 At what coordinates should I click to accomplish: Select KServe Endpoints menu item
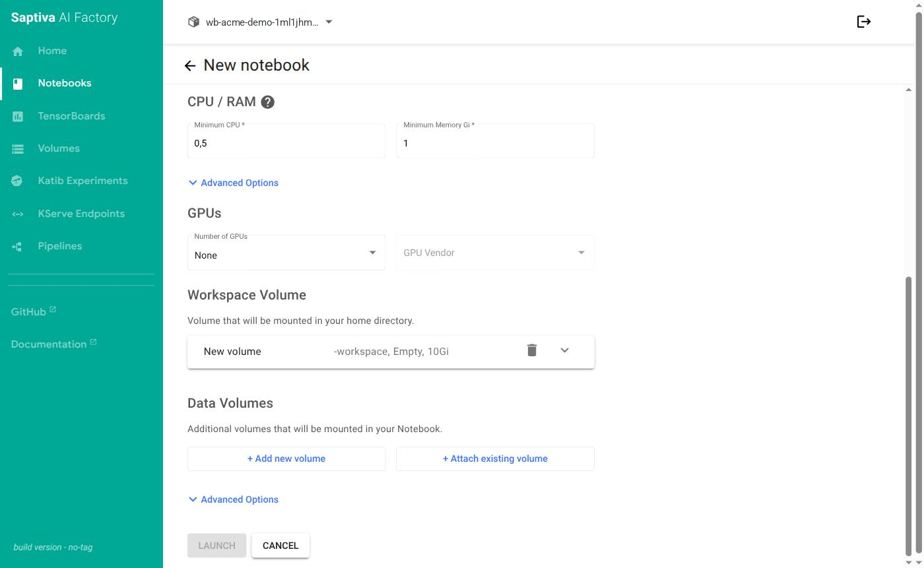tap(81, 214)
